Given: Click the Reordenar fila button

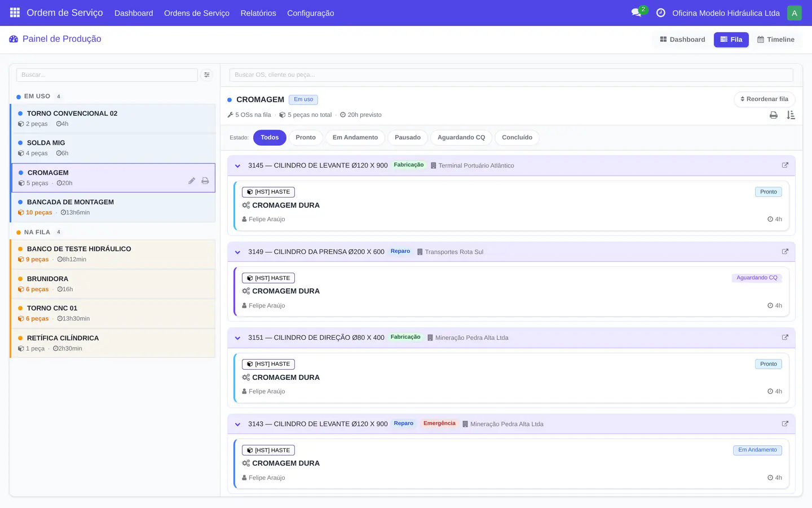Looking at the screenshot, I should click(765, 99).
